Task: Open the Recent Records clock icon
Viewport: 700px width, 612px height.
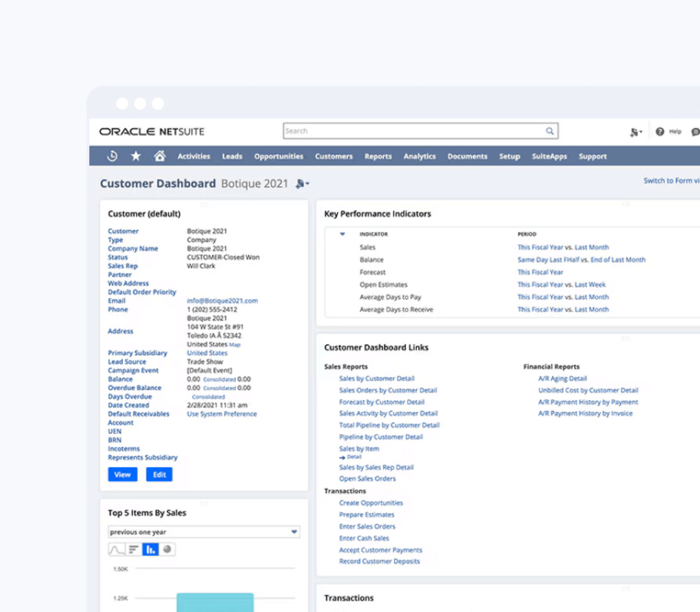Action: click(x=112, y=156)
